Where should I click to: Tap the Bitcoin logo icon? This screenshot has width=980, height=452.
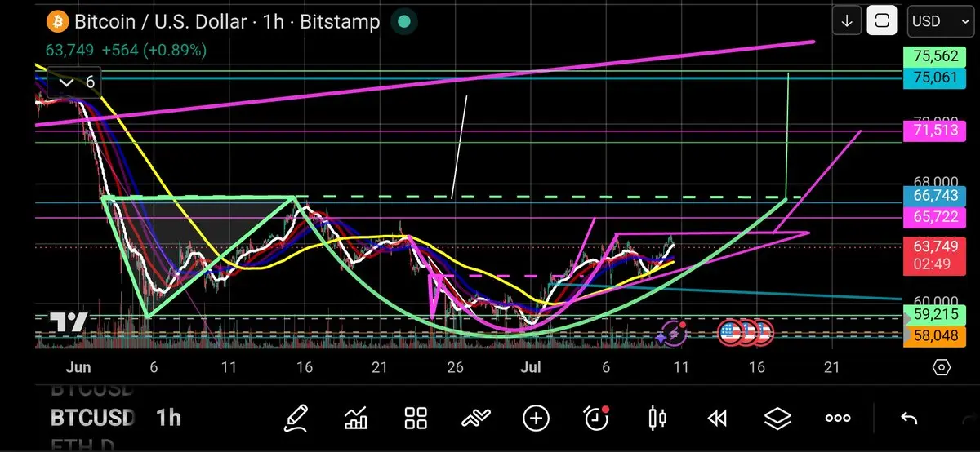tap(58, 21)
